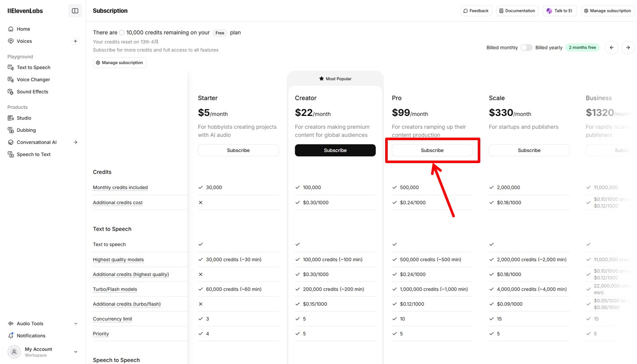
Task: Add a new voice with plus icon
Action: 75,41
